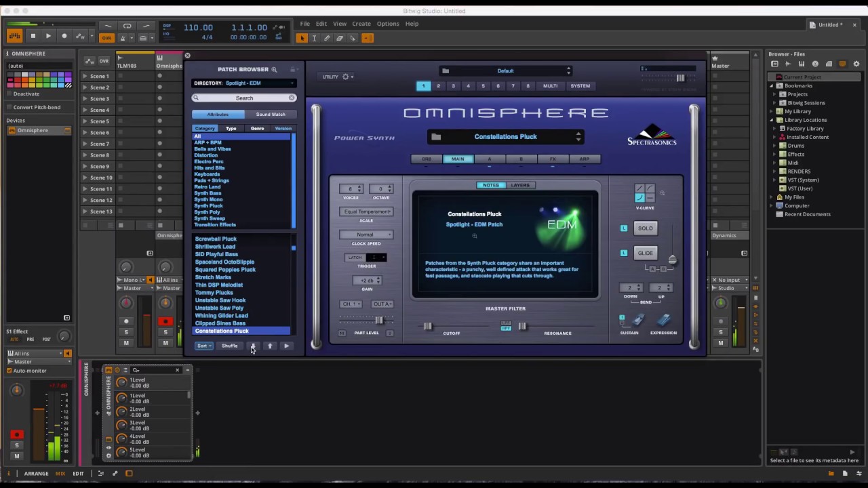Open the music browser disc icon

pos(815,64)
